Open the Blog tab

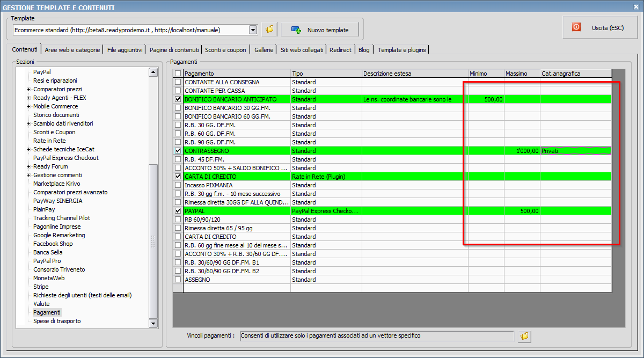click(364, 50)
